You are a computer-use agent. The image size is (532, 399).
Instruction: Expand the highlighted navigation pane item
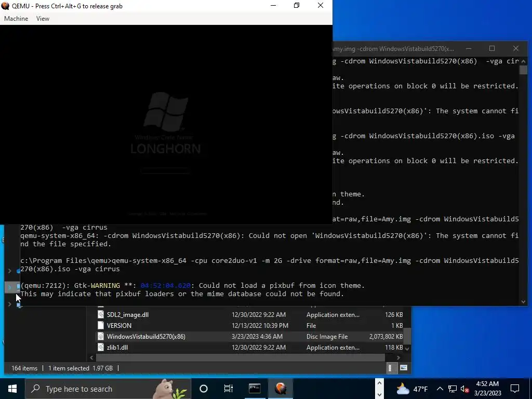point(10,287)
